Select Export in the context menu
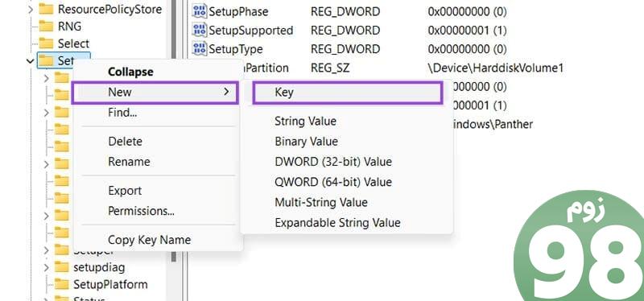The height and width of the screenshot is (301, 644). pyautogui.click(x=125, y=191)
